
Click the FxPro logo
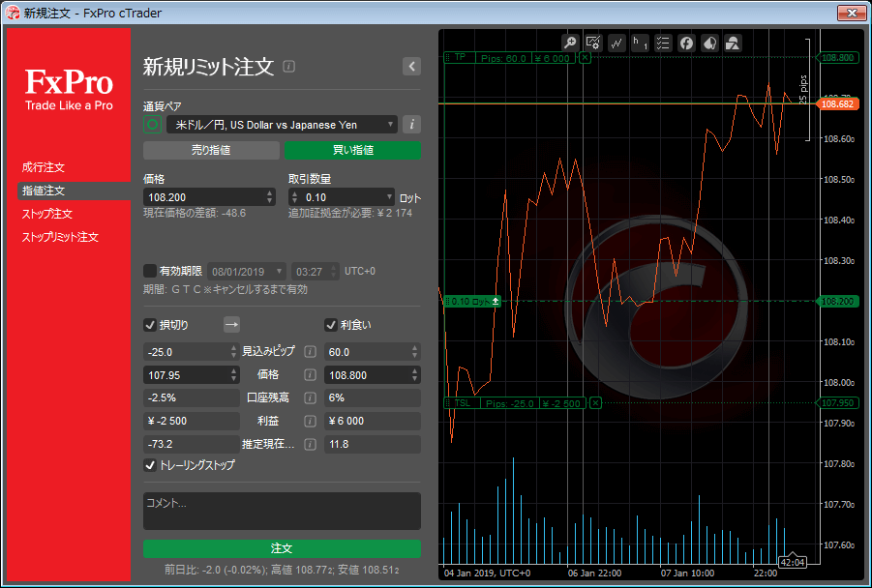click(x=69, y=90)
